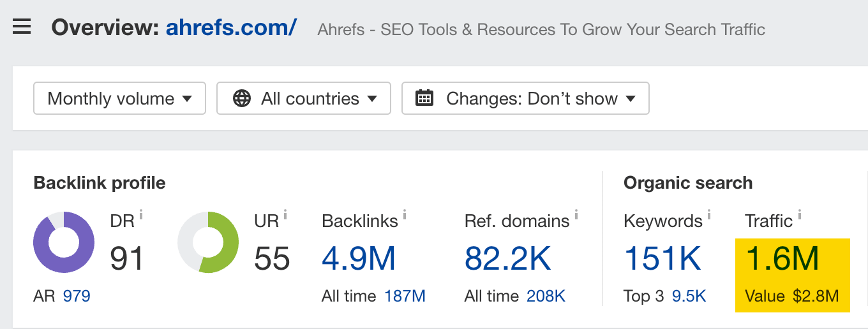868x329 pixels.
Task: Click the Value $2.8M text
Action: point(791,296)
